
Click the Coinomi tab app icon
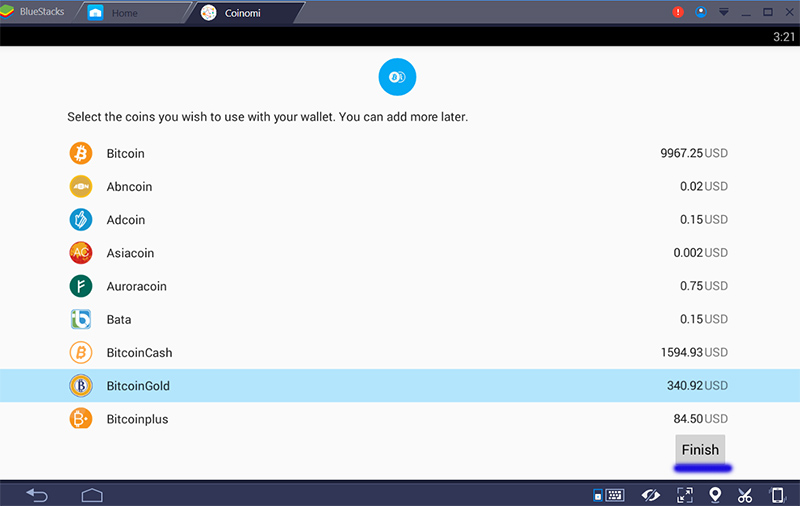[208, 13]
